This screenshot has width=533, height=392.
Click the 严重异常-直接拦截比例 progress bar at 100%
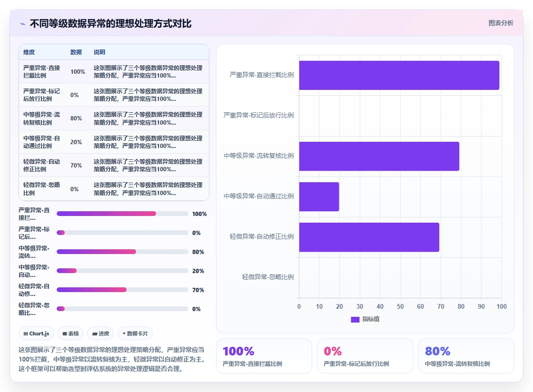(x=122, y=214)
